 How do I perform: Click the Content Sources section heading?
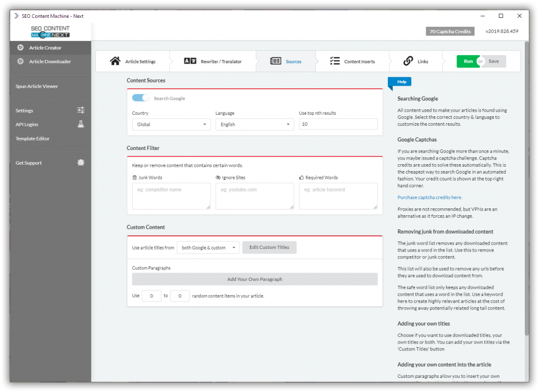pos(146,81)
